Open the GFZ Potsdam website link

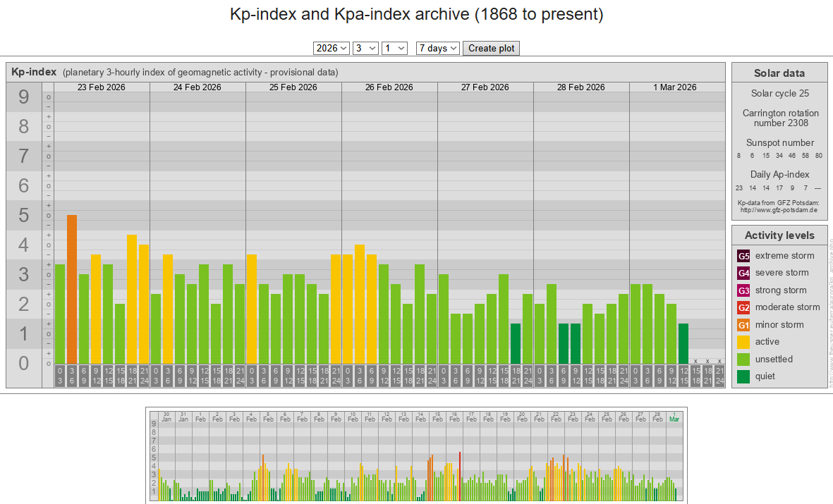click(779, 210)
